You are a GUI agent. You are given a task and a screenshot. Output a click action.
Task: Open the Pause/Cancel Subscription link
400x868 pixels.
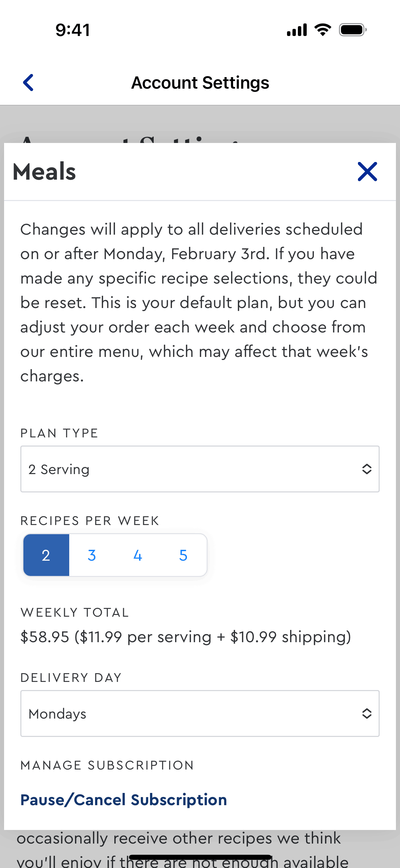tap(123, 800)
